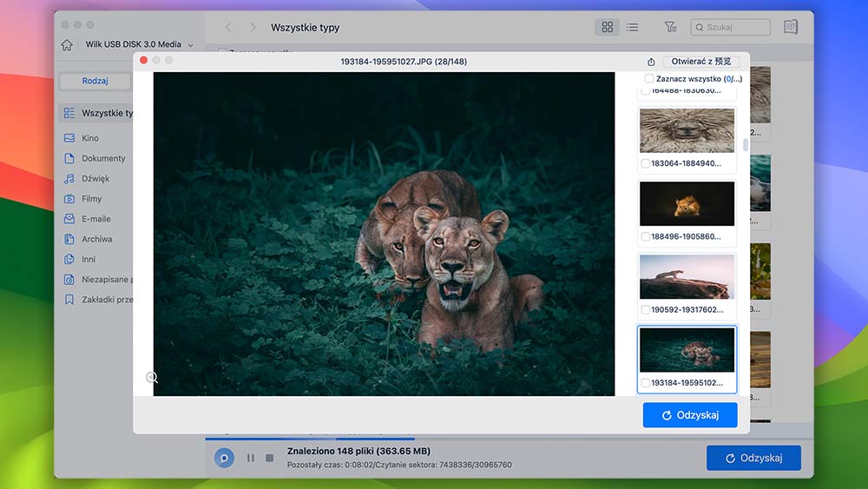
Task: Open the filter options icon
Action: click(x=670, y=27)
